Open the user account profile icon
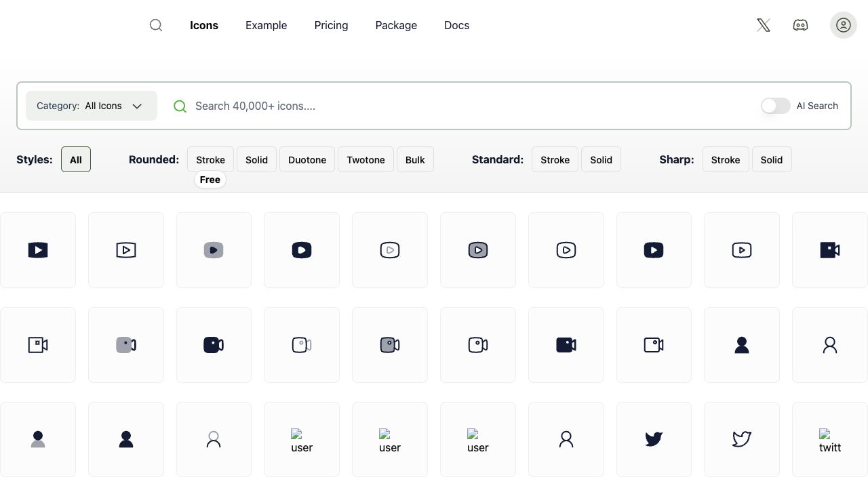 click(x=843, y=25)
